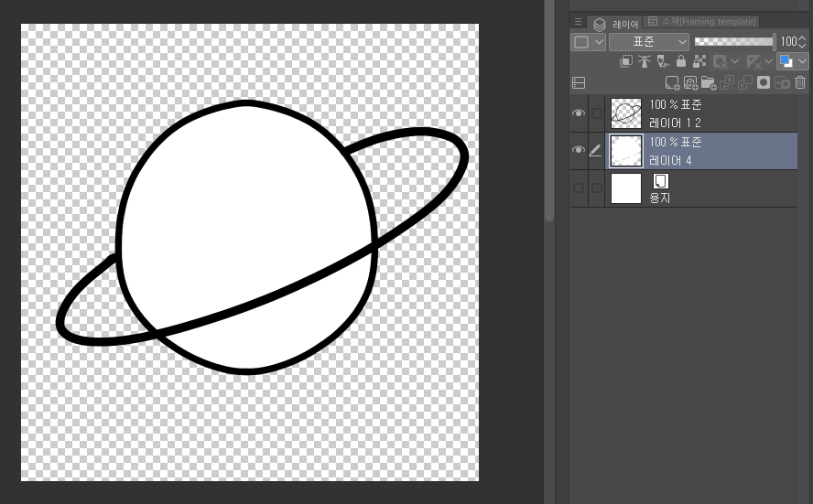Select the layer name 레이어 12
This screenshot has width=813, height=504.
coord(675,123)
